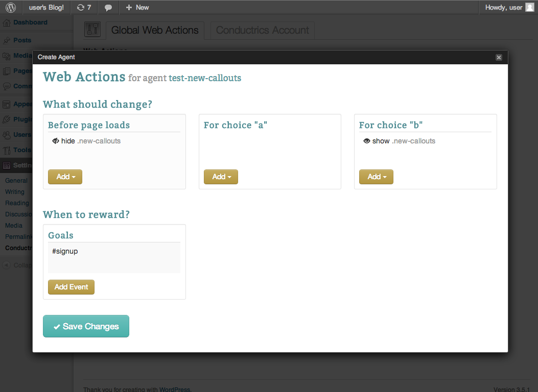The image size is (538, 392).
Task: Switch to Conductrics Account tab
Action: (262, 31)
